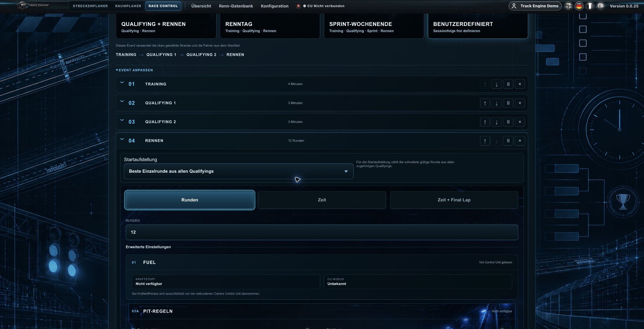Viewport: 644px width, 329px height.
Task: Click the Track Engine logo
Action: point(33,5)
